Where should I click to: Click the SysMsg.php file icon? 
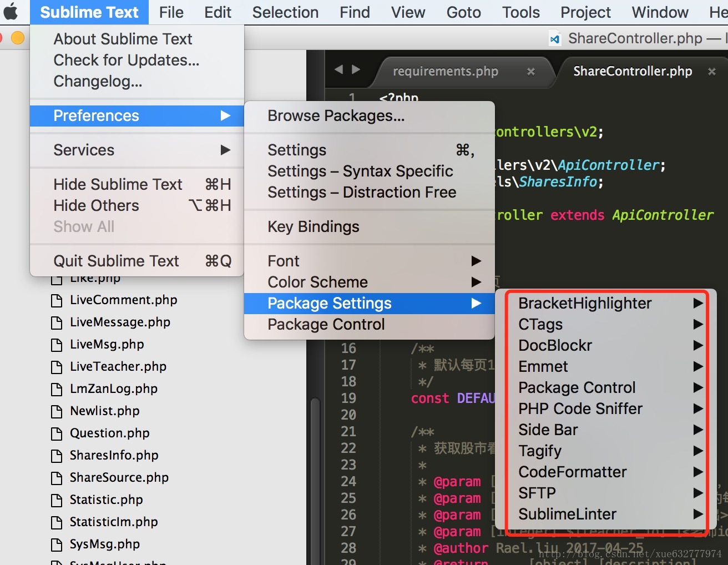[57, 544]
